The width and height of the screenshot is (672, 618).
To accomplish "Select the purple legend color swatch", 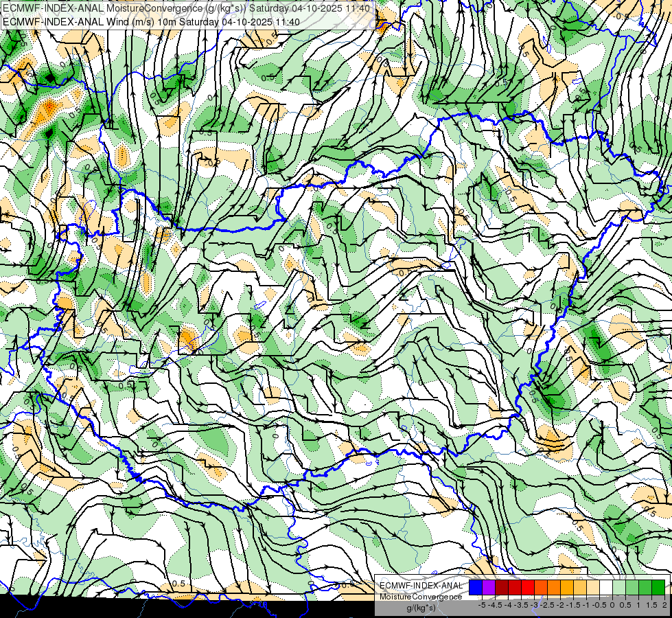I will click(x=489, y=587).
